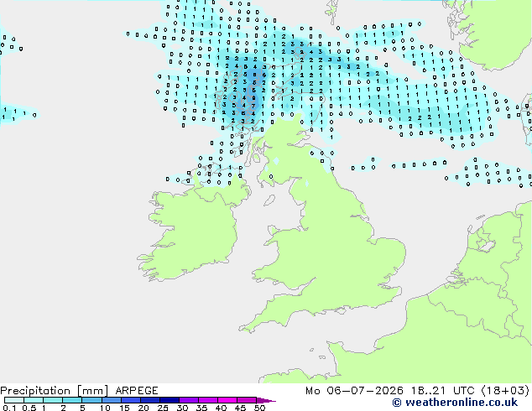
Task: Click the over-50 arrow tip of legend
Action: coord(266,400)
